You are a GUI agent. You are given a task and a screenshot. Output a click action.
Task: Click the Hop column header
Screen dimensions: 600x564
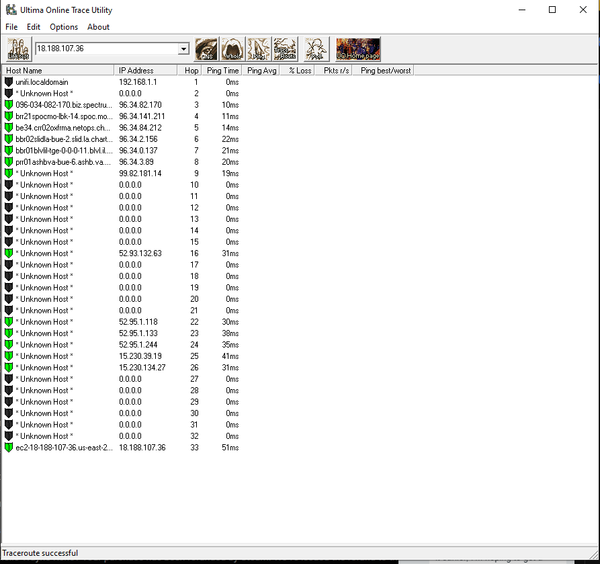(x=190, y=70)
